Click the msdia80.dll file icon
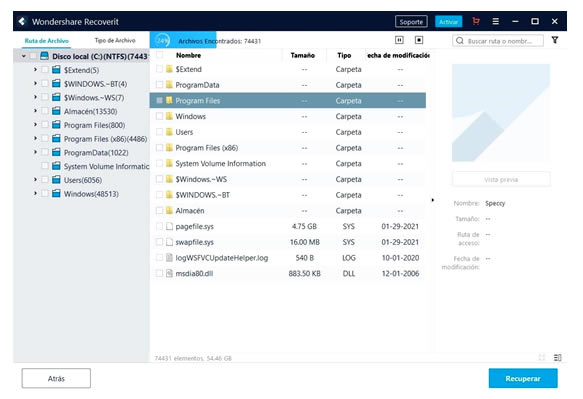Viewport: 583px width, 399px height. (169, 273)
